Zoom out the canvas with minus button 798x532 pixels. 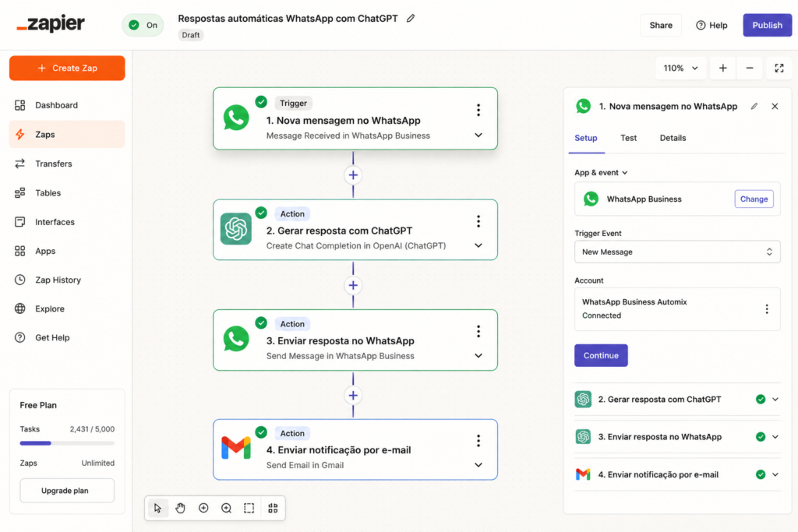[x=750, y=68]
